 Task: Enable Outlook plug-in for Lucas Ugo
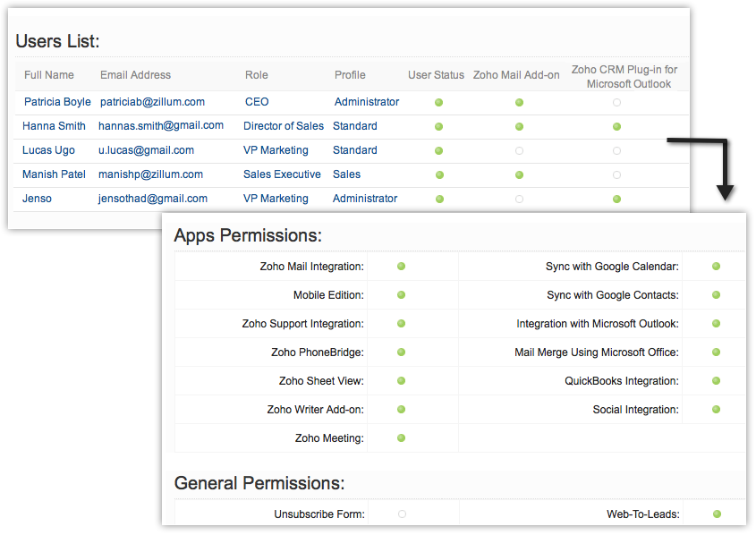[x=616, y=151]
